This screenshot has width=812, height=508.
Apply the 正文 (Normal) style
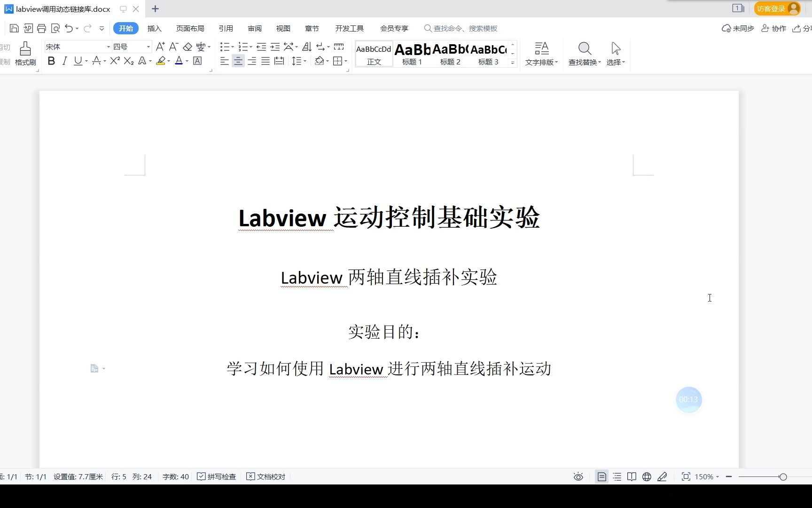pyautogui.click(x=374, y=54)
